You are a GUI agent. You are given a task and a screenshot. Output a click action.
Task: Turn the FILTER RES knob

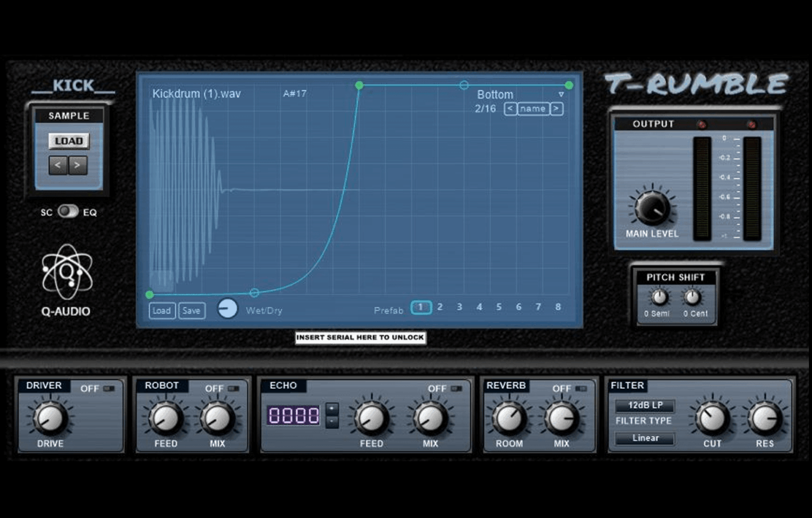coord(765,418)
